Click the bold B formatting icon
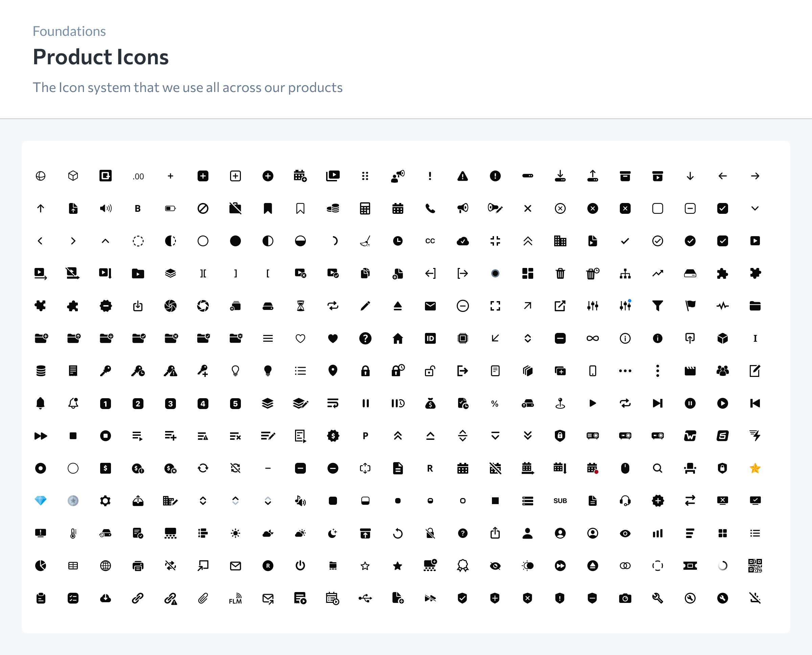This screenshot has width=812, height=655. pyautogui.click(x=138, y=208)
